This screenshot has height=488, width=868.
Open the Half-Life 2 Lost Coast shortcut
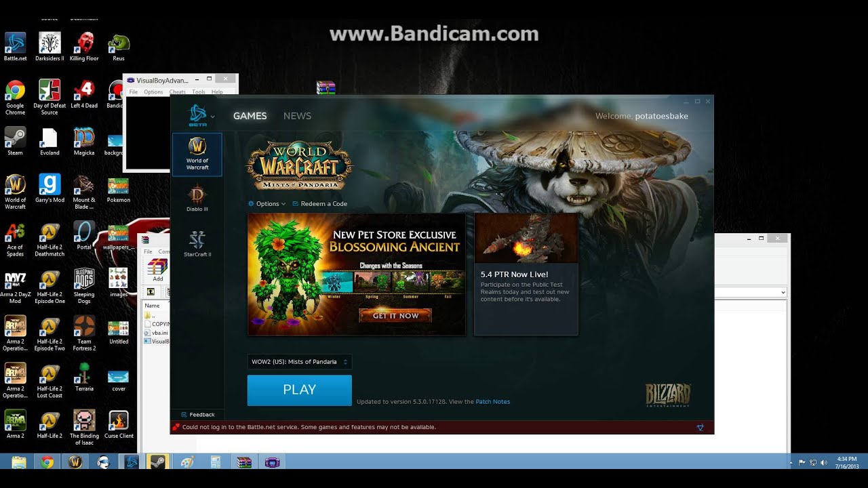pos(50,381)
